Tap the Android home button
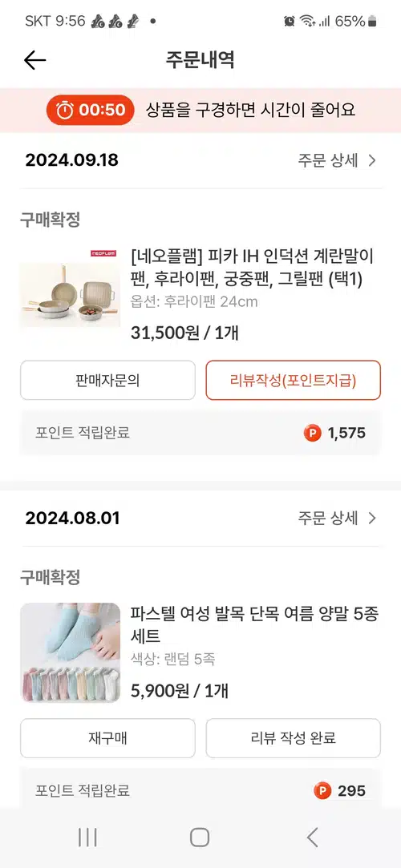The image size is (401, 868). click(x=200, y=837)
